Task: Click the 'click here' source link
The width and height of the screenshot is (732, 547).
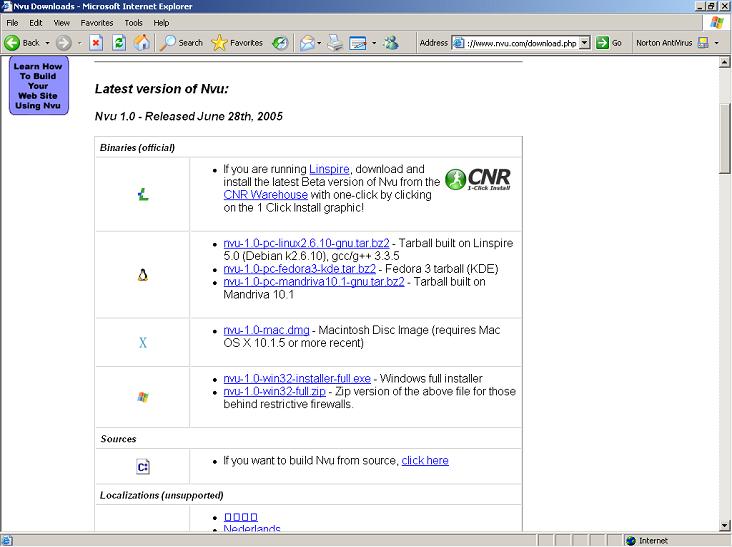Action: click(425, 461)
